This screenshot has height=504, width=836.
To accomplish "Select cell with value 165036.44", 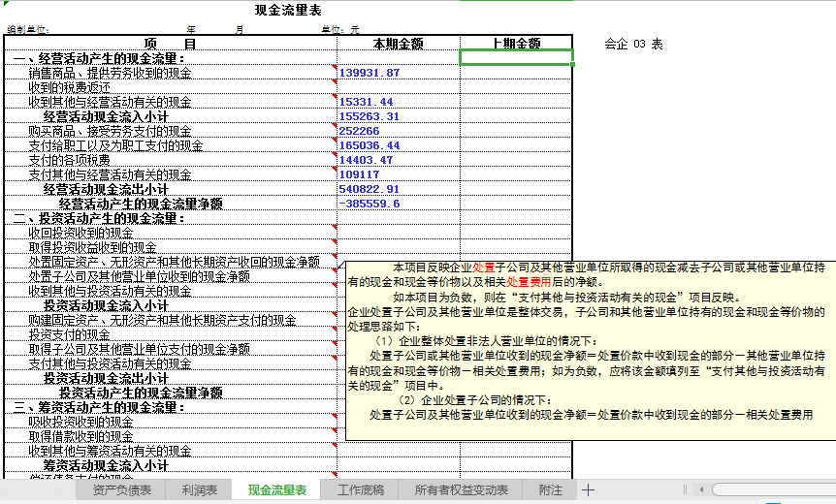I will [x=399, y=145].
